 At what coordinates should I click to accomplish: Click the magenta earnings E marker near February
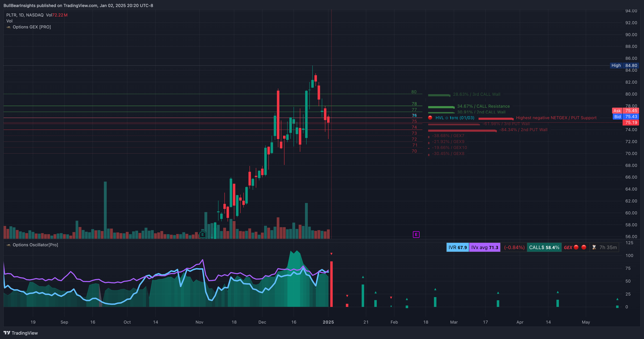click(x=416, y=234)
